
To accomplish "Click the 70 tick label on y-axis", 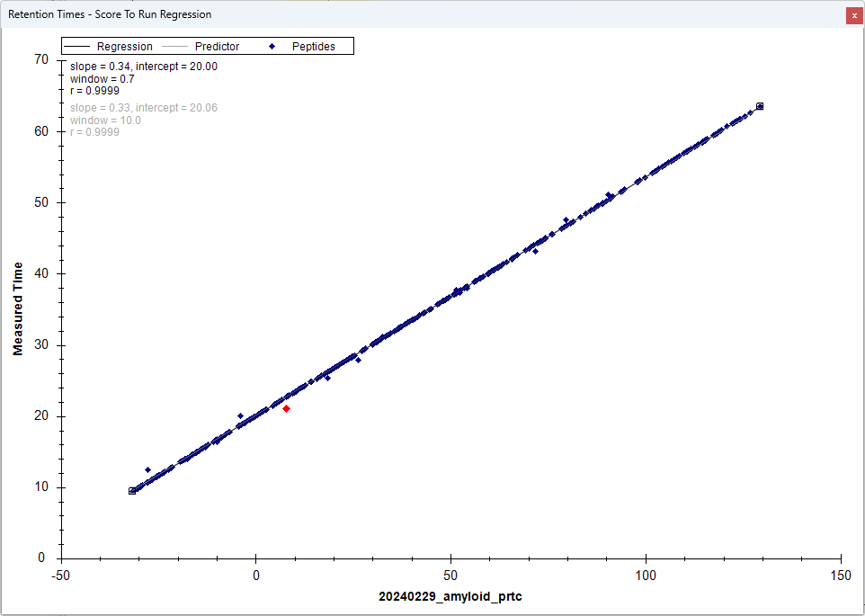I will click(x=40, y=59).
